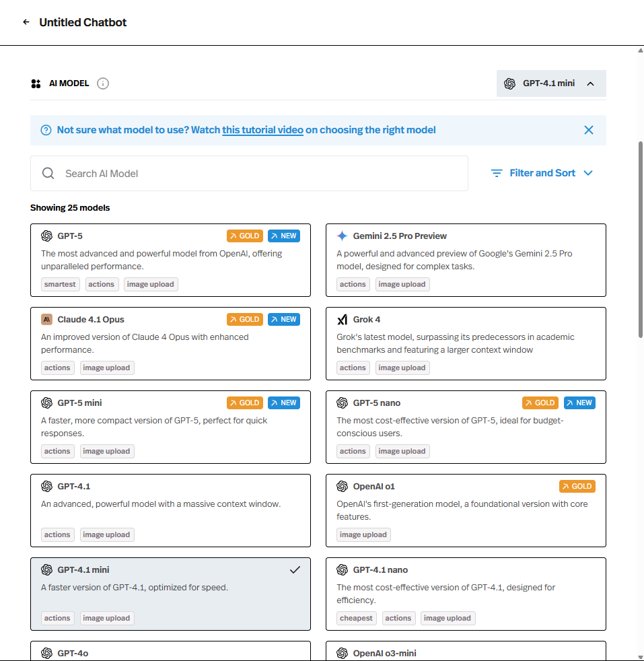644x661 pixels.
Task: Click the GOLD badge on GPT-5 nano
Action: tap(540, 403)
